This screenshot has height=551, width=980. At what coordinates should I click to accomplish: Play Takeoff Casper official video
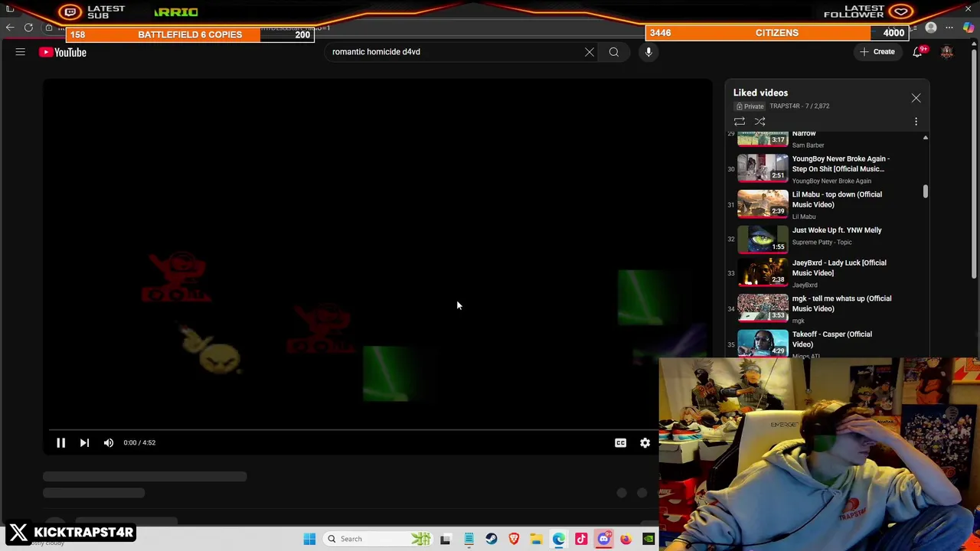[x=832, y=339]
